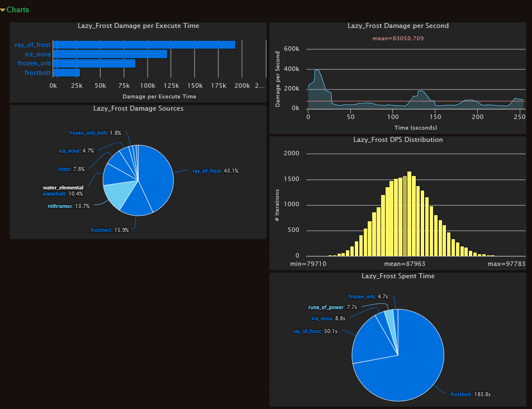The height and width of the screenshot is (409, 532).
Task: Click the Time (seconds) axis title
Action: [416, 128]
